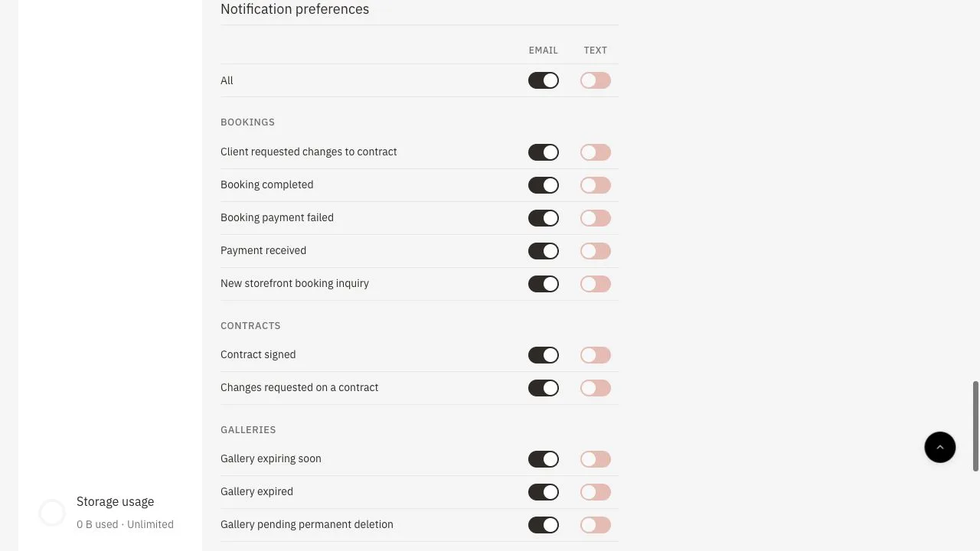Turn off email for Client requested changes to contract
Viewport: 980px width, 551px height.
[x=544, y=152]
